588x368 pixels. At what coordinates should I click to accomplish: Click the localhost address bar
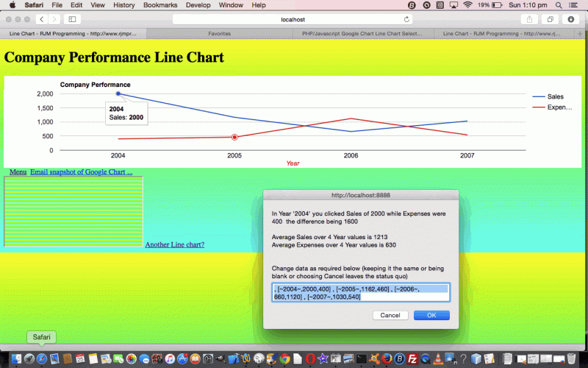tap(293, 19)
